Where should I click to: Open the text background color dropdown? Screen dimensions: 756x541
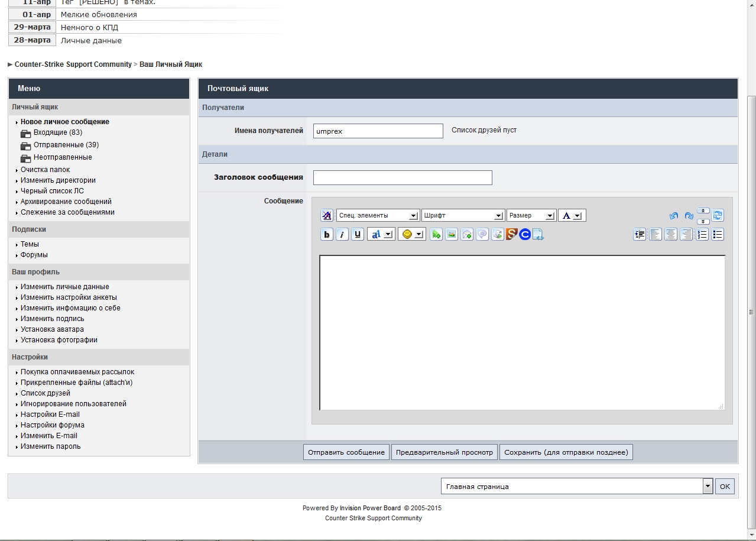(381, 235)
